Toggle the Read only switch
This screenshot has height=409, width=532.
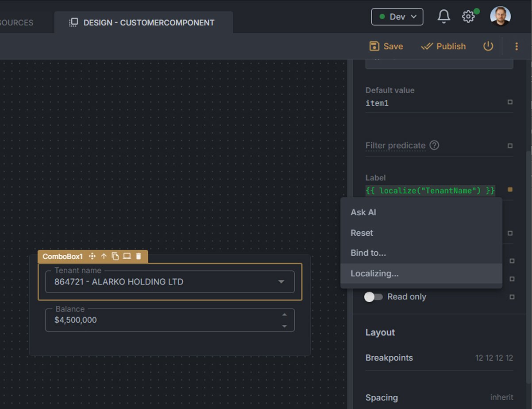tap(373, 297)
